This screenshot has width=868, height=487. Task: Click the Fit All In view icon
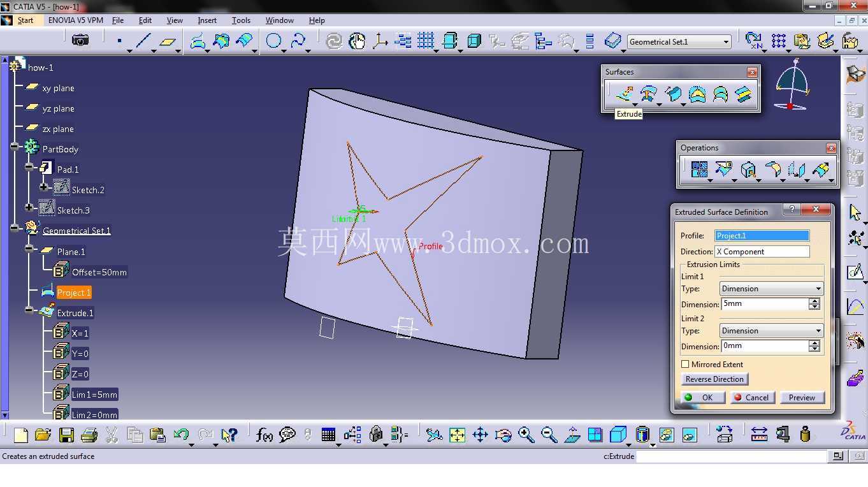pyautogui.click(x=457, y=435)
